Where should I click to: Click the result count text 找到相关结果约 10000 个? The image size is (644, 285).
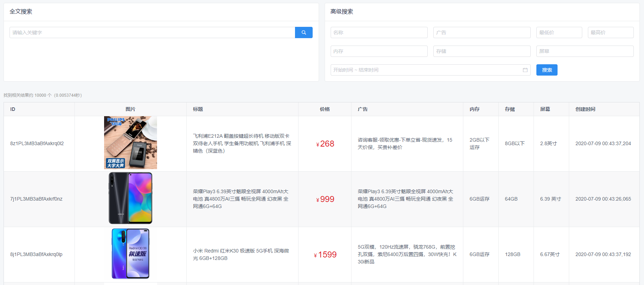28,95
